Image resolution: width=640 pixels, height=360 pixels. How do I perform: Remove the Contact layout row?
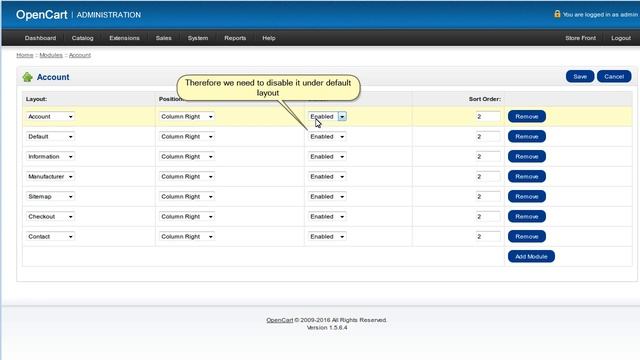527,236
